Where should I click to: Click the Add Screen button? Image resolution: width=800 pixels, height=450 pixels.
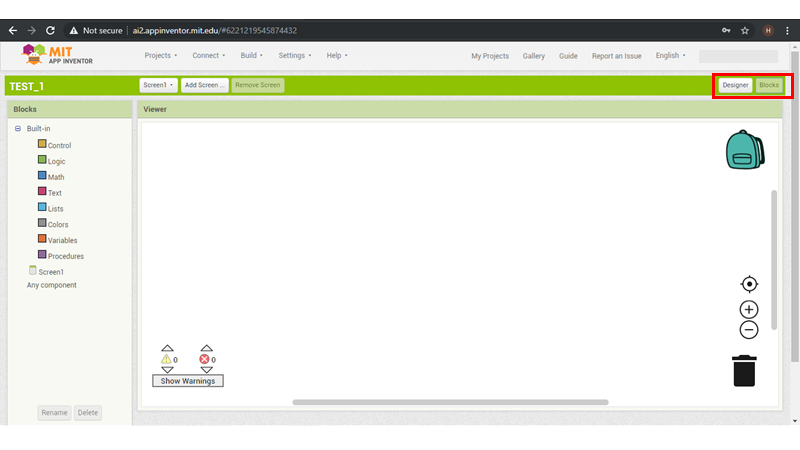click(x=205, y=85)
